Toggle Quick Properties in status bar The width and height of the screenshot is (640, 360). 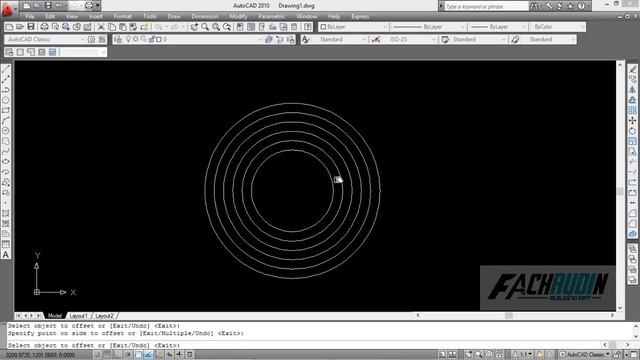190,355
